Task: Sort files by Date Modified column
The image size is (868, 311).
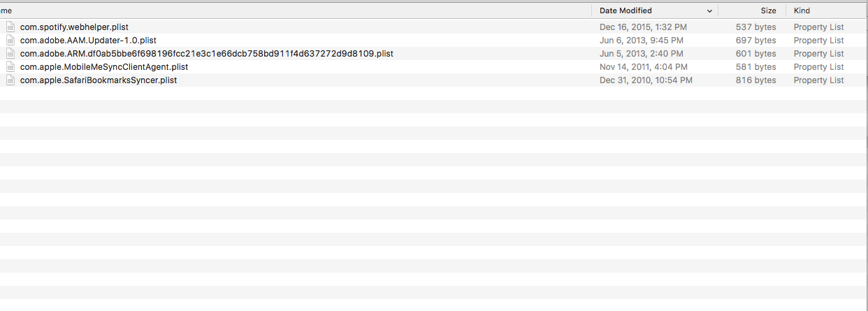Action: [x=625, y=10]
